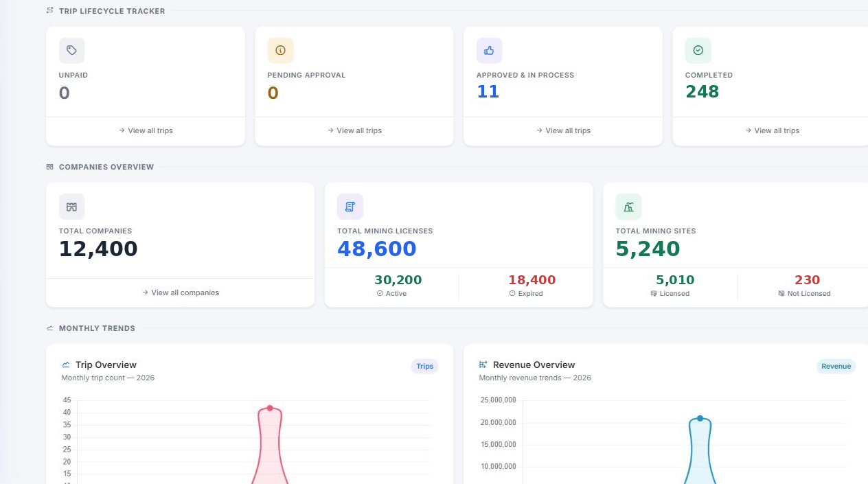Click the Revenue Overview chart icon
Screen dimensions: 868x484
(x=483, y=365)
